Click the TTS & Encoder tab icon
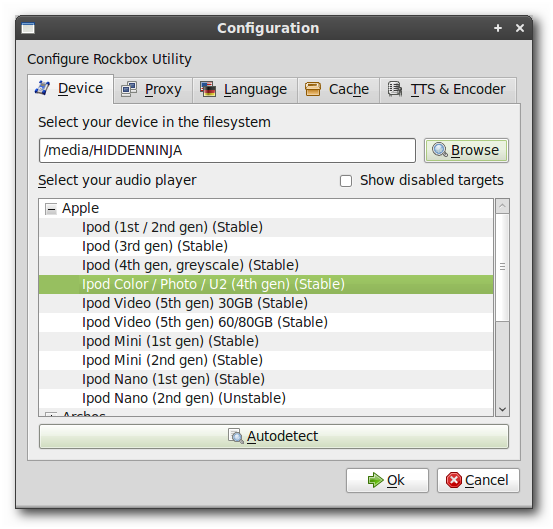 pos(395,89)
